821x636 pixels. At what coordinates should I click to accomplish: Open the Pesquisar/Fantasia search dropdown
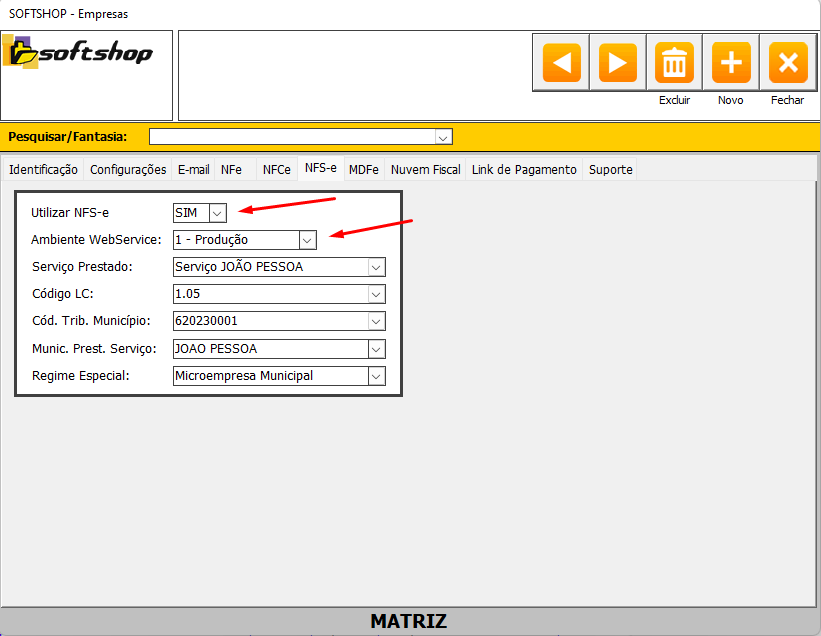[443, 137]
